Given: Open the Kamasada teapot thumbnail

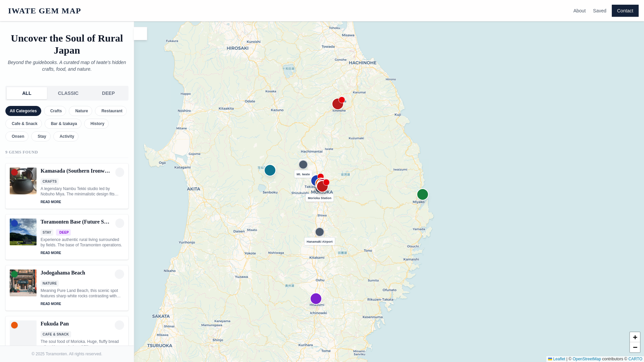Looking at the screenshot, I should tap(23, 181).
